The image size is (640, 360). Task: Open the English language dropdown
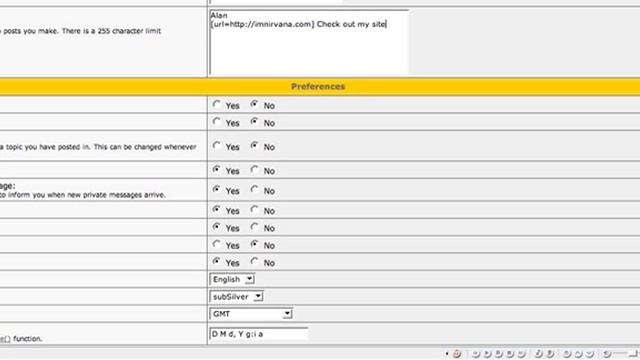click(232, 279)
